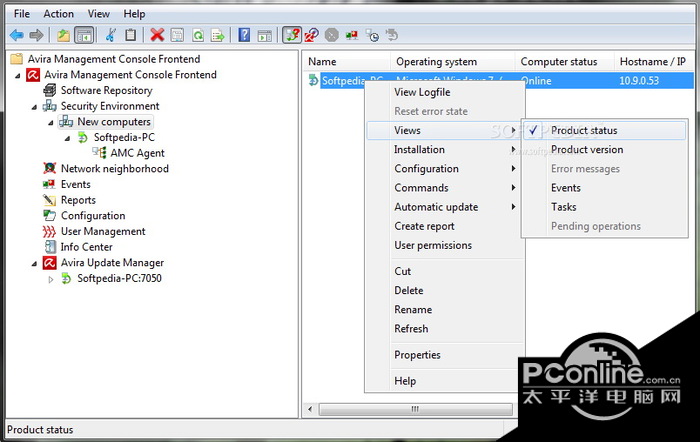Screen dimensions: 700x442
Task: Collapse the Avira Management Console Frontend node
Action: [17, 75]
